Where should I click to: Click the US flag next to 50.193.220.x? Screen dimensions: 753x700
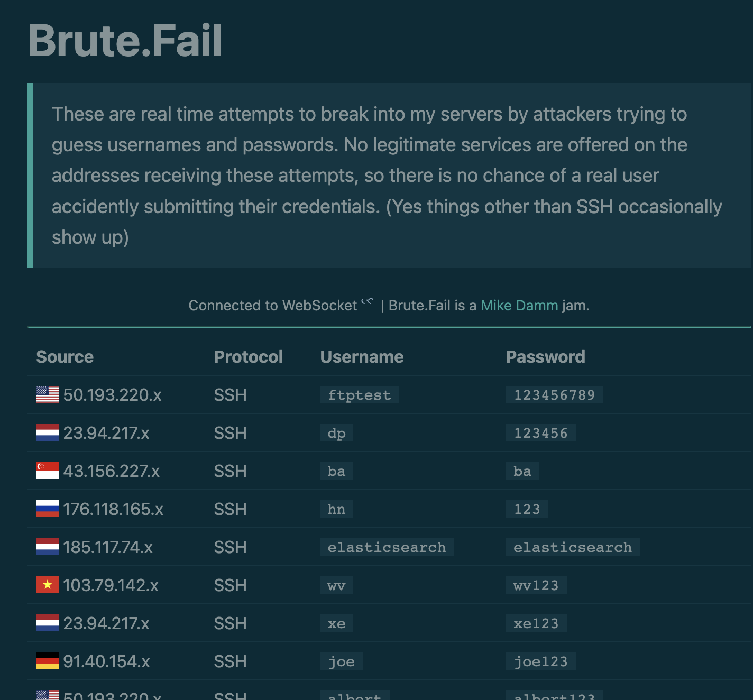47,394
